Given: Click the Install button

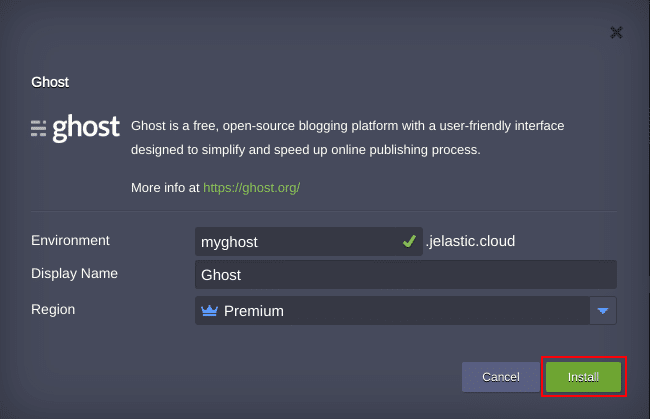Looking at the screenshot, I should (583, 377).
